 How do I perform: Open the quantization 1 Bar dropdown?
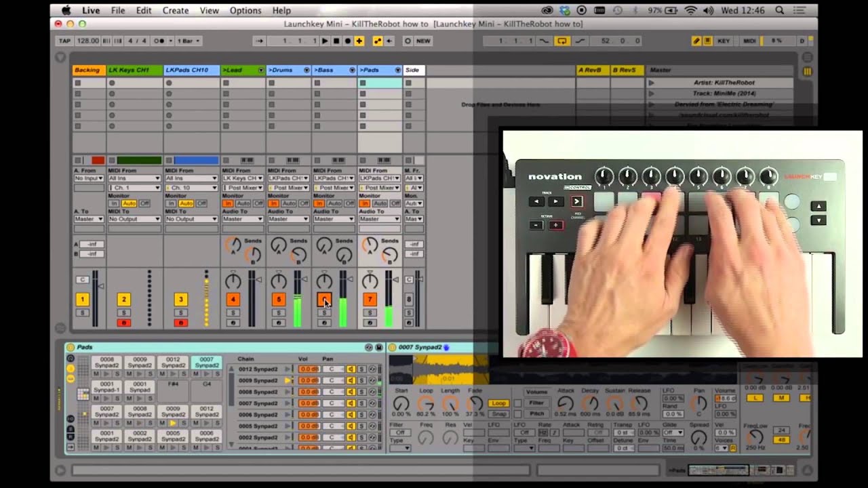(189, 41)
